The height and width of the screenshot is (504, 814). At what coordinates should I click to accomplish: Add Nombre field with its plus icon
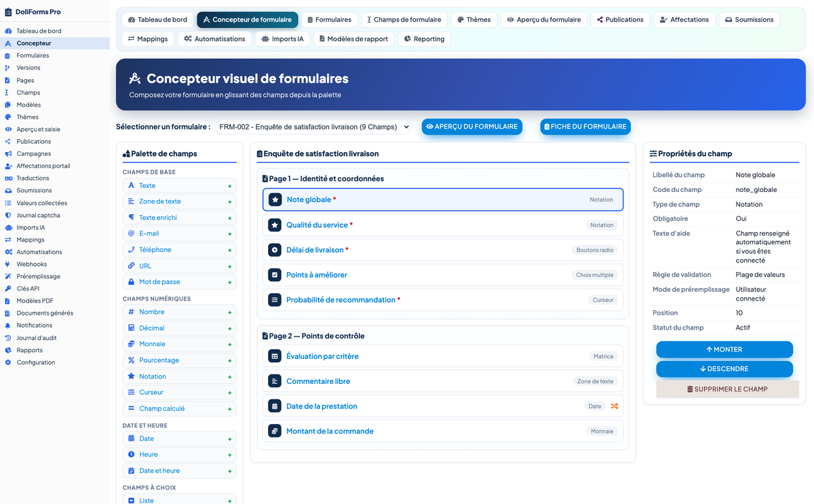(x=230, y=313)
